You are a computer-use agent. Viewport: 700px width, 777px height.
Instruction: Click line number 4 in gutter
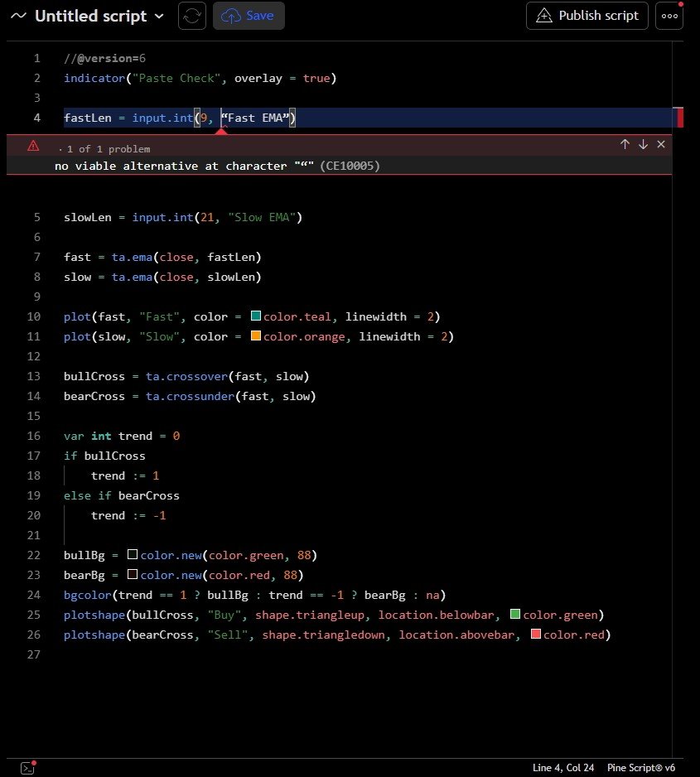[37, 118]
